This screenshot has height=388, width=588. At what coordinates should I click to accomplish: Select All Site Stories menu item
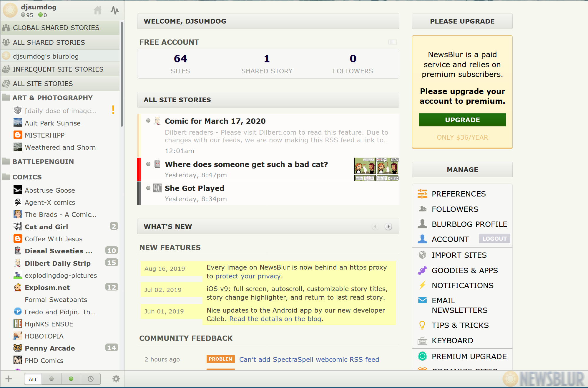pos(61,83)
